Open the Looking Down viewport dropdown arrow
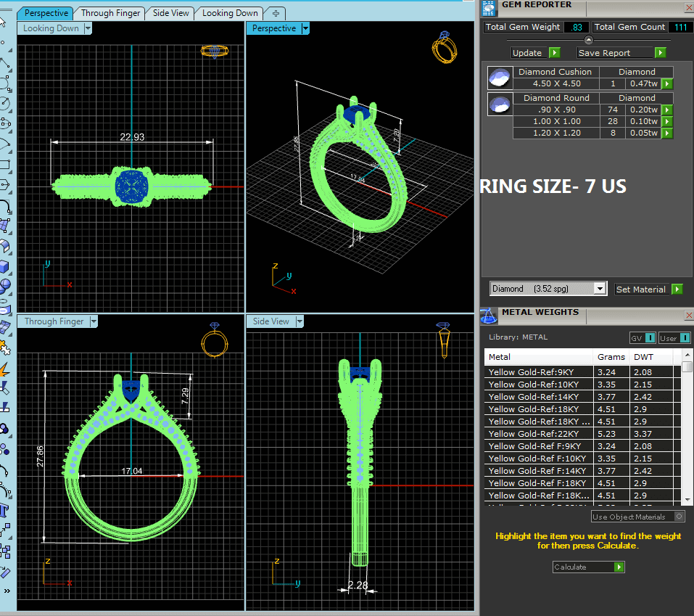694x616 pixels. click(x=88, y=28)
